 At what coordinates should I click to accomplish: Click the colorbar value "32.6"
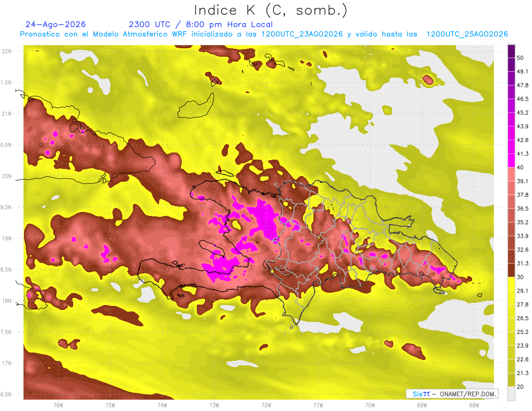(x=523, y=250)
